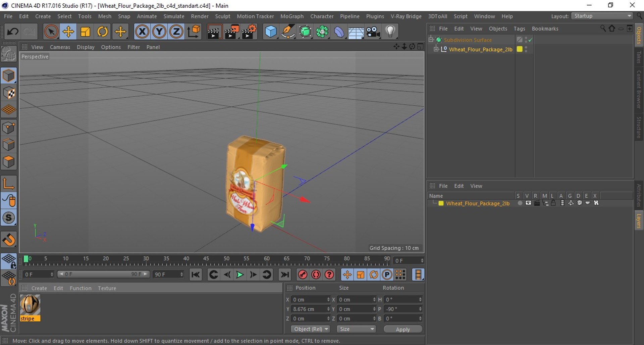Image resolution: width=644 pixels, height=345 pixels.
Task: Open the Deformer objects icon
Action: [x=339, y=32]
